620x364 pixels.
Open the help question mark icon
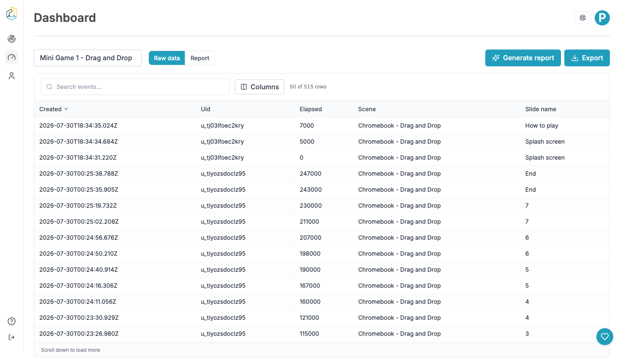tap(12, 321)
